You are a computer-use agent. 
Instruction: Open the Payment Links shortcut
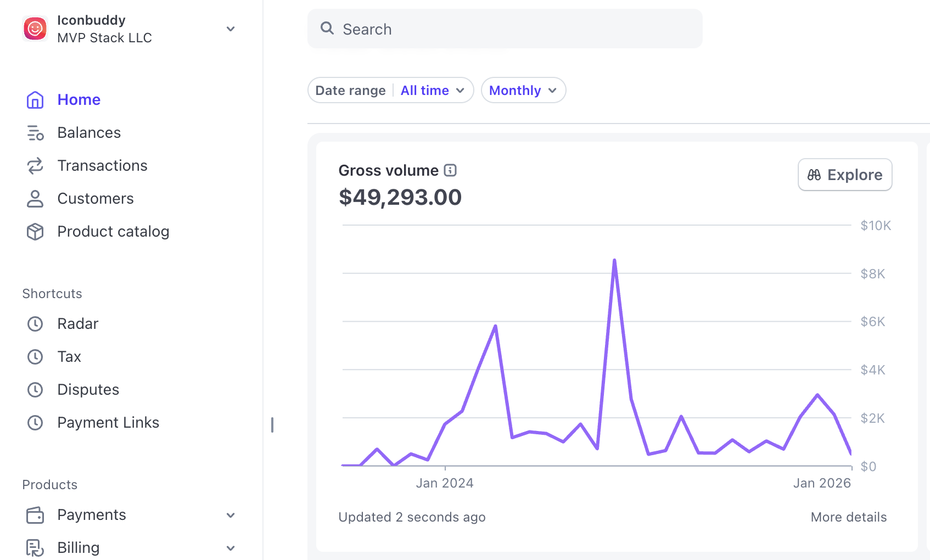[x=108, y=423]
